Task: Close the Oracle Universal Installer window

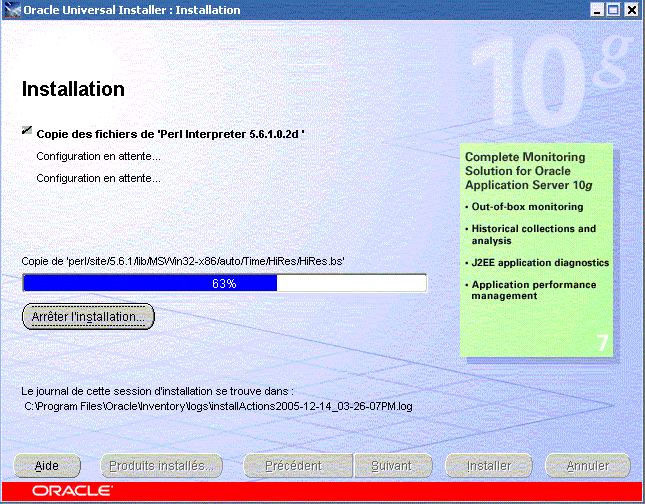Action: tap(631, 10)
